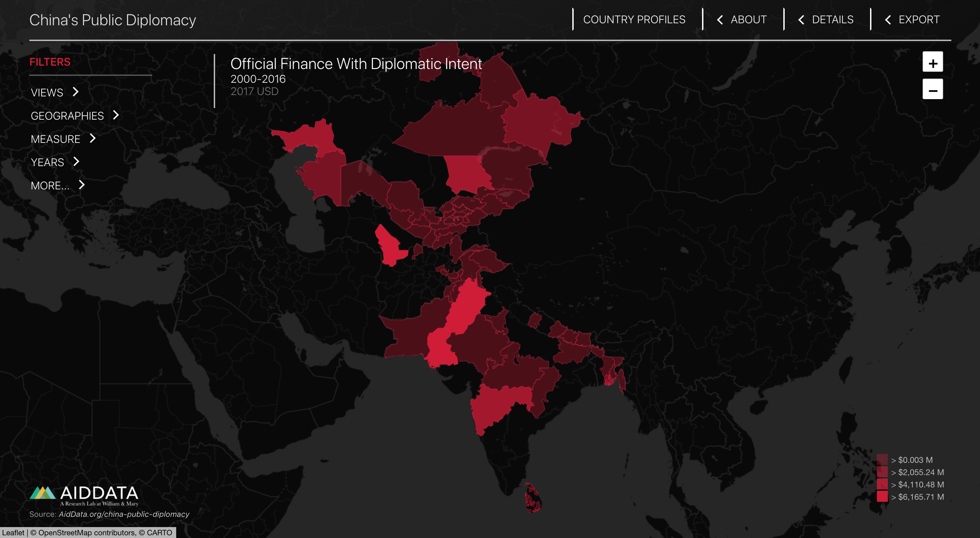Expand the MEASURE filter
This screenshot has width=980, height=538.
pyautogui.click(x=56, y=139)
